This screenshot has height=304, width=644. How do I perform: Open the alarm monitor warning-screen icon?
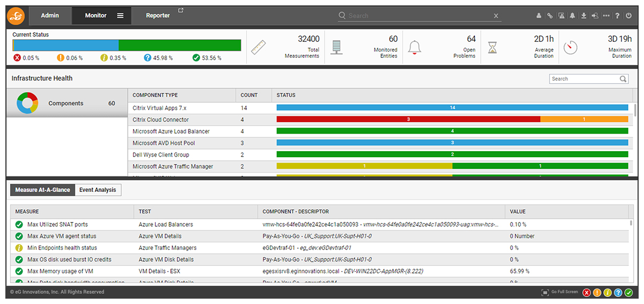pyautogui.click(x=561, y=16)
